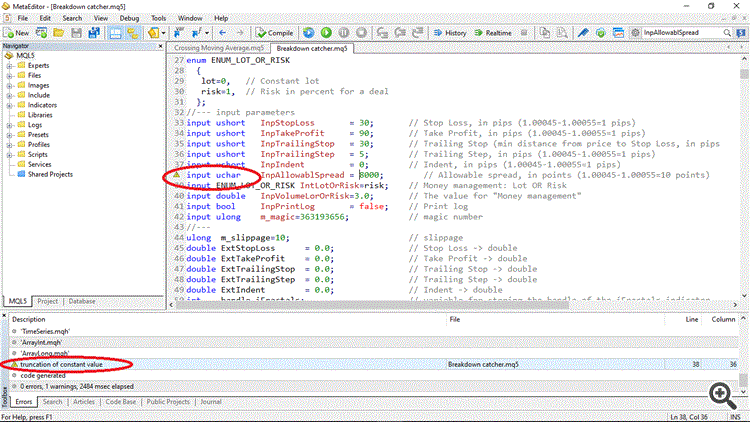The height and width of the screenshot is (422, 750).
Task: Open the Code Base tab in the Toolbox
Action: [121, 402]
